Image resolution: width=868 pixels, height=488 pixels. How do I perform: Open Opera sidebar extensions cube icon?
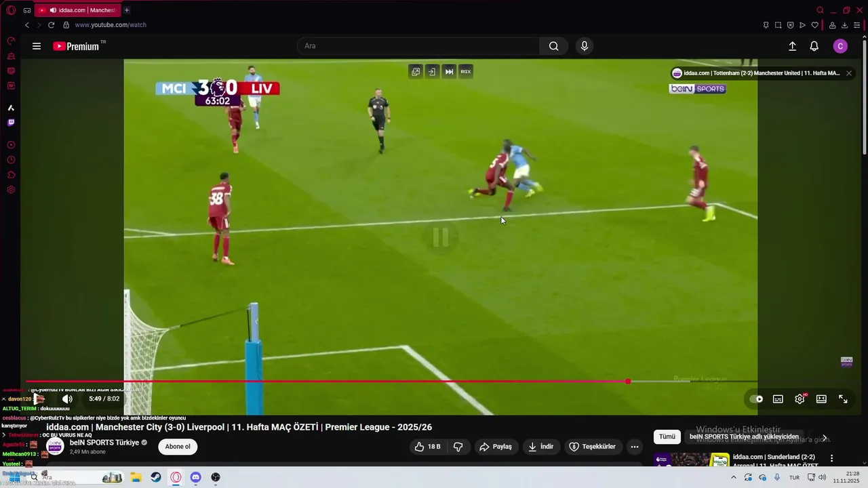tap(11, 175)
